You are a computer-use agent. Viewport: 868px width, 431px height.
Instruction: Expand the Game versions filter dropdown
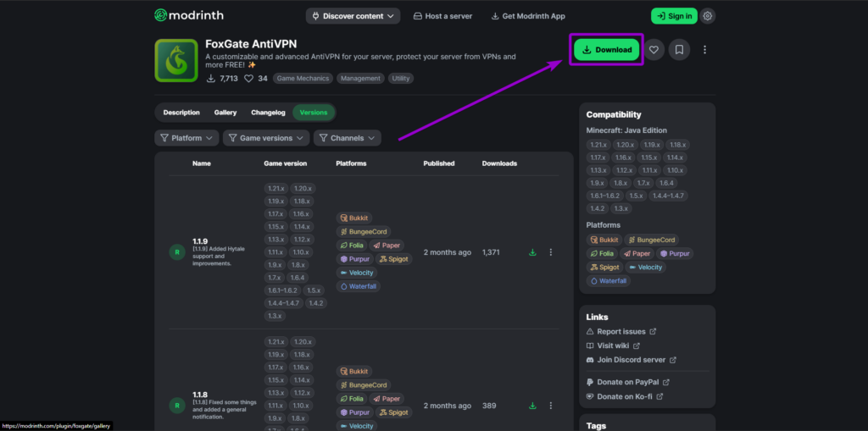click(266, 138)
